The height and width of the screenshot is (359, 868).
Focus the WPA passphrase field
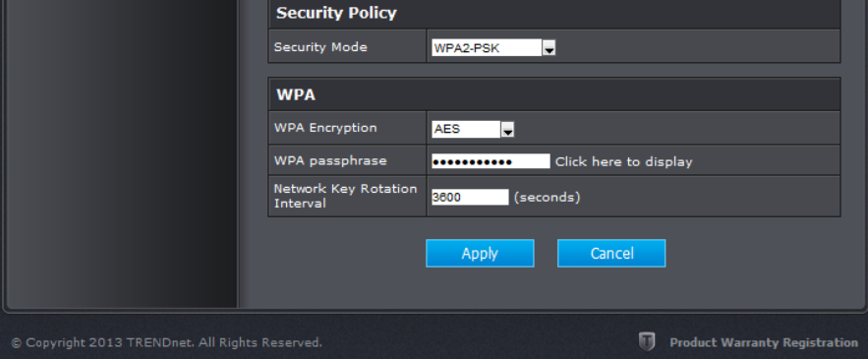[x=491, y=161]
